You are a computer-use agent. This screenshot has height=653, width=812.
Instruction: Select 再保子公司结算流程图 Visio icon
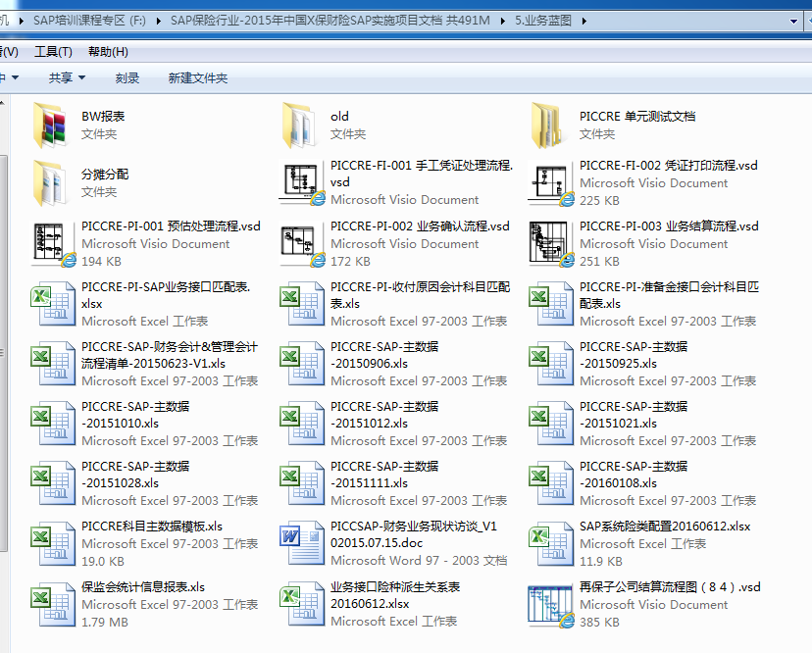551,605
